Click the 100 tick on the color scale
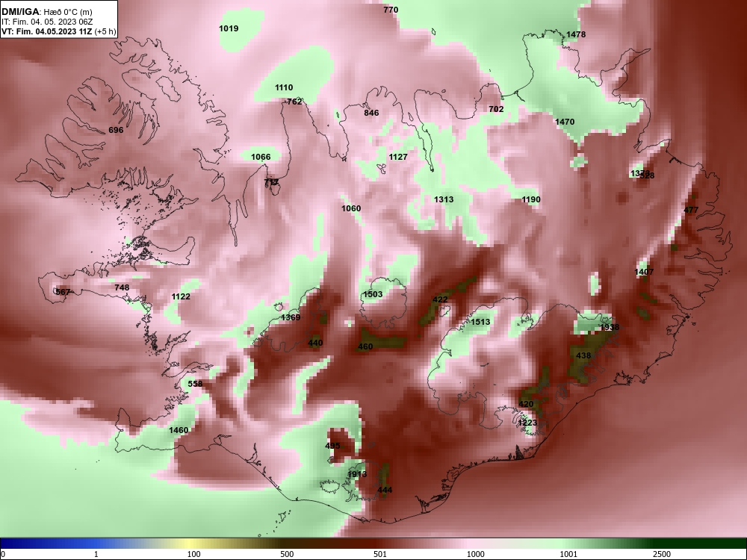Image resolution: width=747 pixels, height=560 pixels. (193, 554)
